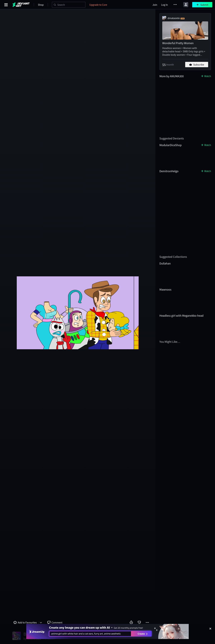Screen dimensions: 215x644
Task: Click the DreamUp logo in the banner
Action: click(37, 632)
